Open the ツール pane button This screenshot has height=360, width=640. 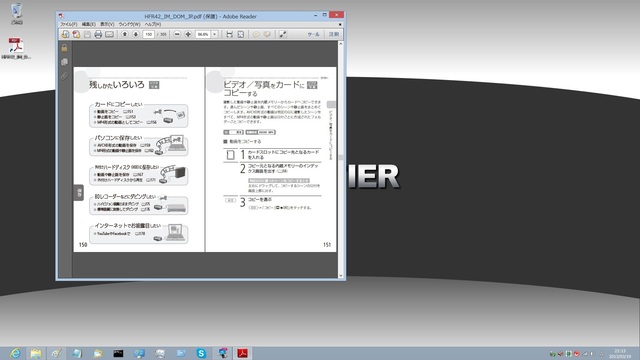coord(313,35)
